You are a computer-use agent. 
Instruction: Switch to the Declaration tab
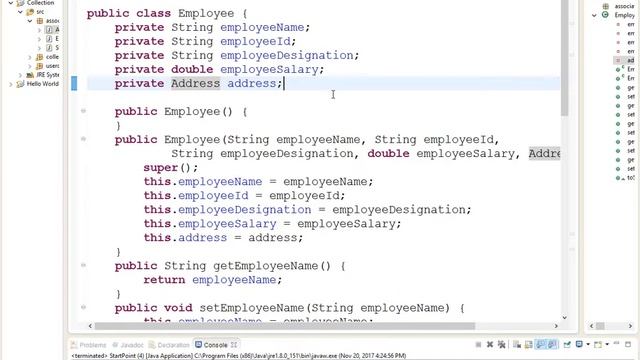(x=169, y=345)
